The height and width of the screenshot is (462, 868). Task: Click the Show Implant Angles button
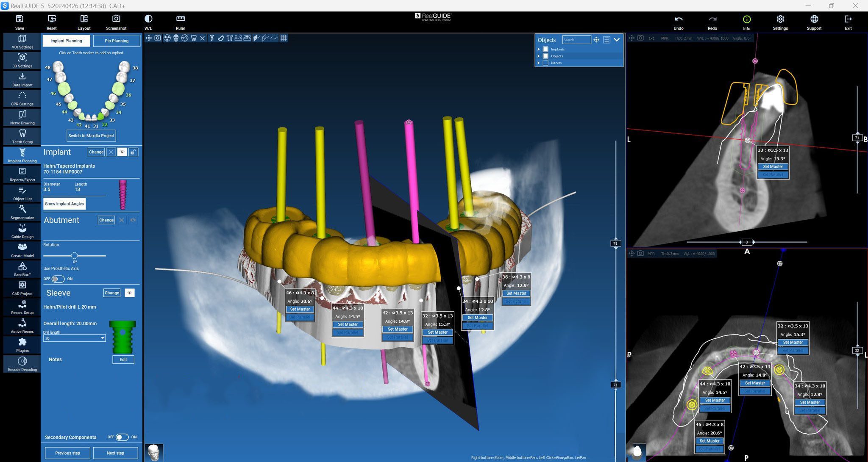point(64,204)
